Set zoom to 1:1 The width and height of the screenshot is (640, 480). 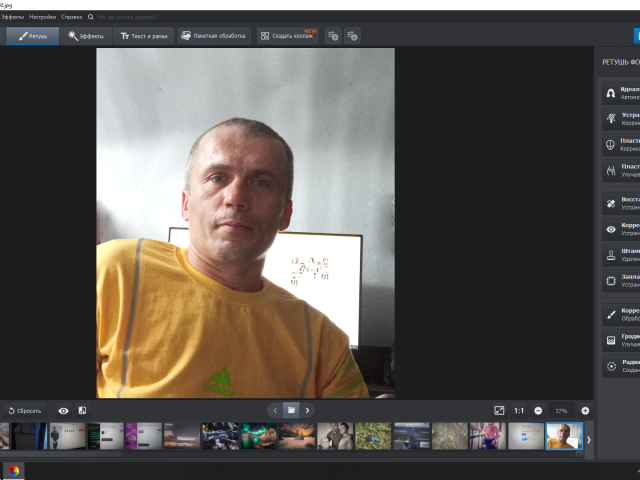[x=519, y=411]
